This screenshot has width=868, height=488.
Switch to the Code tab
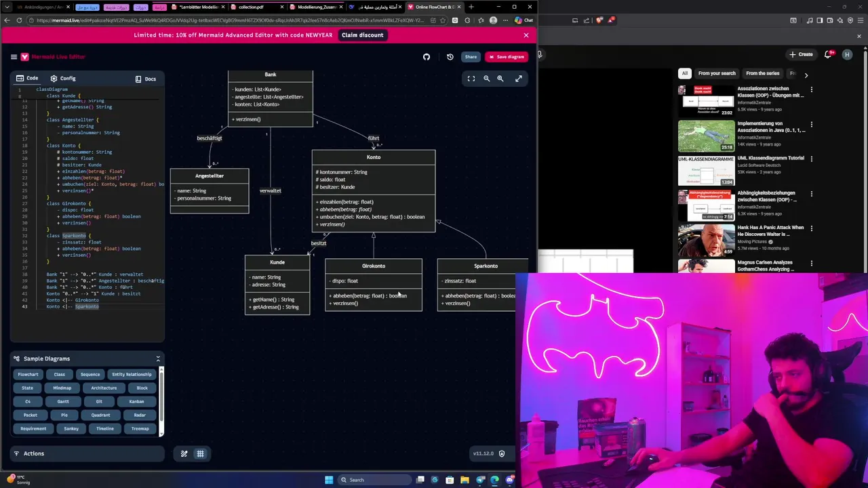click(27, 78)
